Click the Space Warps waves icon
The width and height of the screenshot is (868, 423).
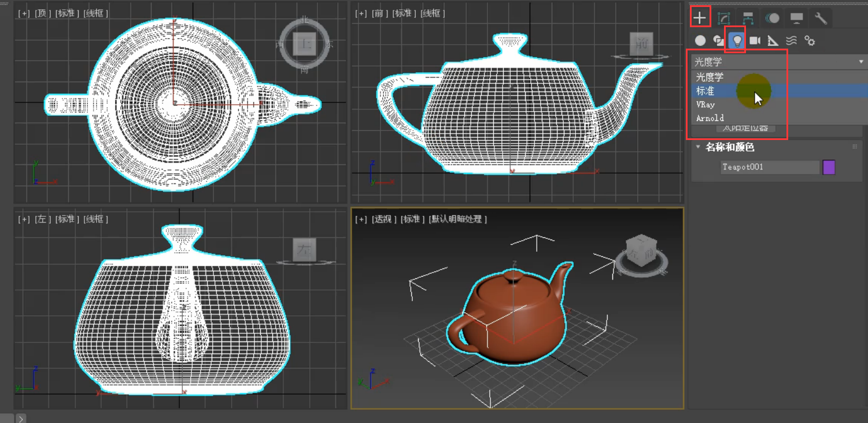pos(792,41)
